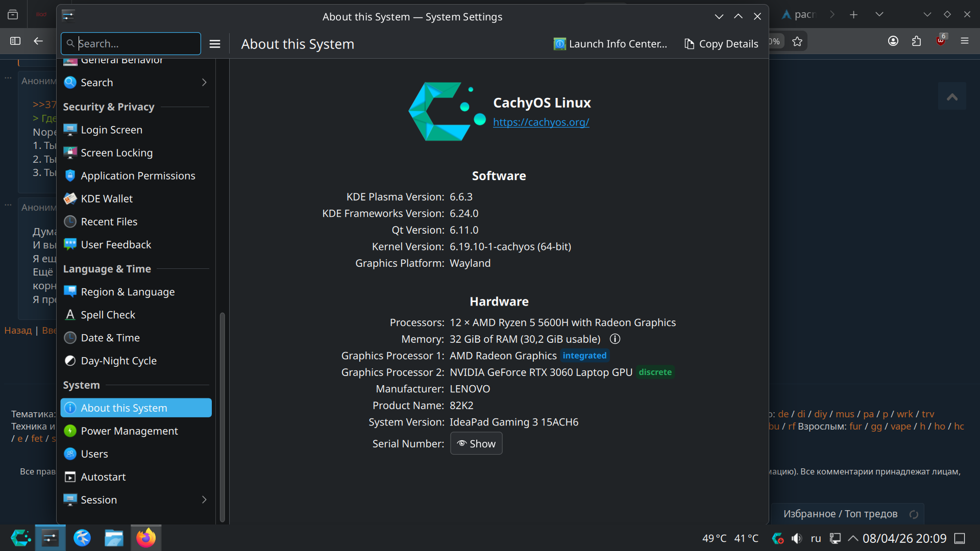Open Application Permissions settings
The height and width of the screenshot is (551, 980).
pyautogui.click(x=135, y=176)
